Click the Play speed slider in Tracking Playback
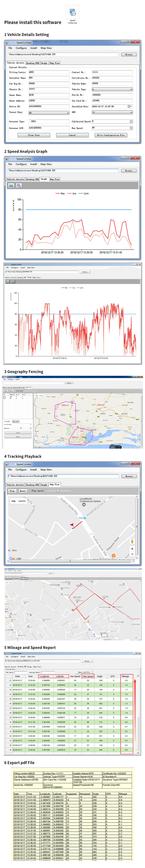This screenshot has height=868, width=145. (x=58, y=491)
